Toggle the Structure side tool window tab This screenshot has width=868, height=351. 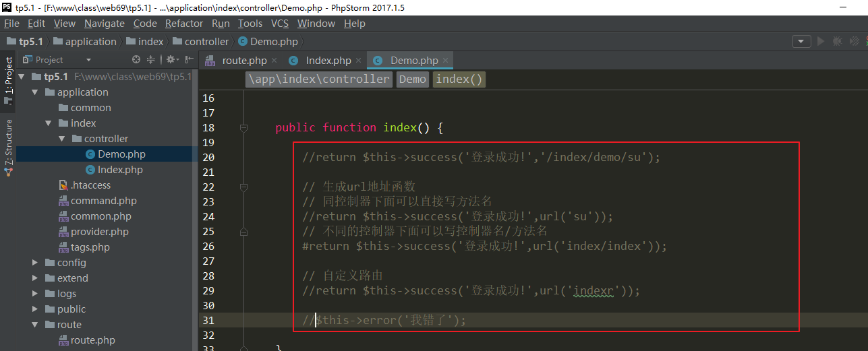[9, 147]
